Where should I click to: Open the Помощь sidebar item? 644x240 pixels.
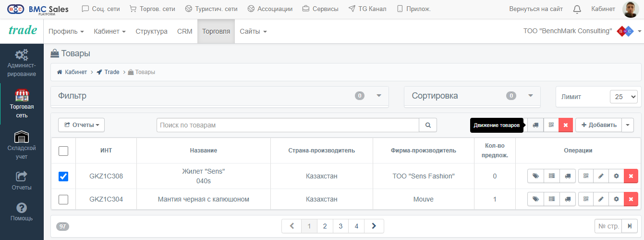22,212
